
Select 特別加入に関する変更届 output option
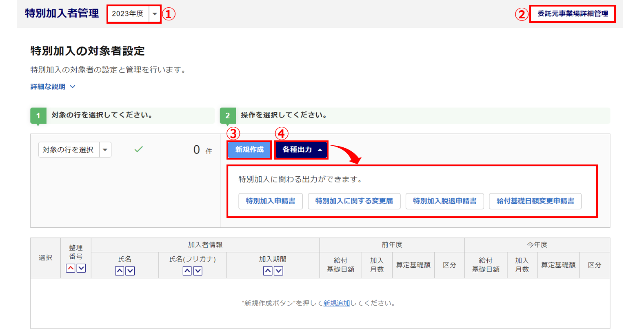pos(354,201)
